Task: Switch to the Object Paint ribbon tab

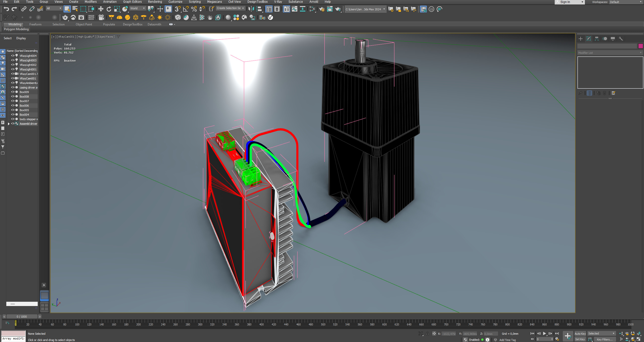Action: click(84, 24)
